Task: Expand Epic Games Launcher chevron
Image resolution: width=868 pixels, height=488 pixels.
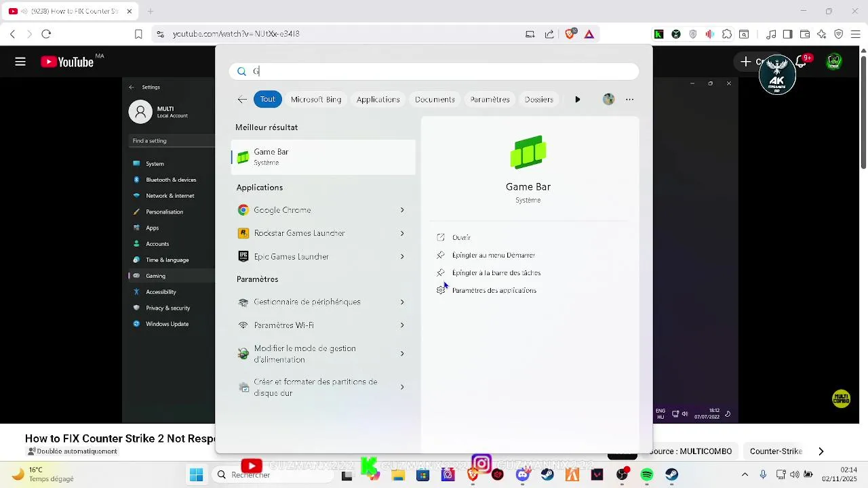Action: [x=402, y=256]
